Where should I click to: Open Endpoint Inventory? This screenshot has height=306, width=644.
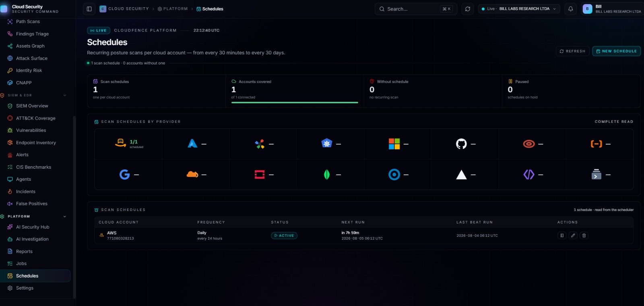point(35,143)
